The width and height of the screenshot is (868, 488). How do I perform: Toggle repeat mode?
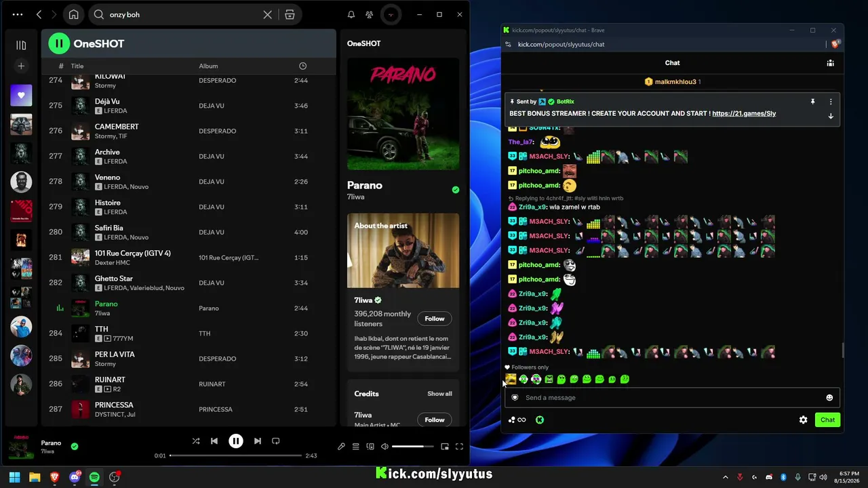[276, 441]
